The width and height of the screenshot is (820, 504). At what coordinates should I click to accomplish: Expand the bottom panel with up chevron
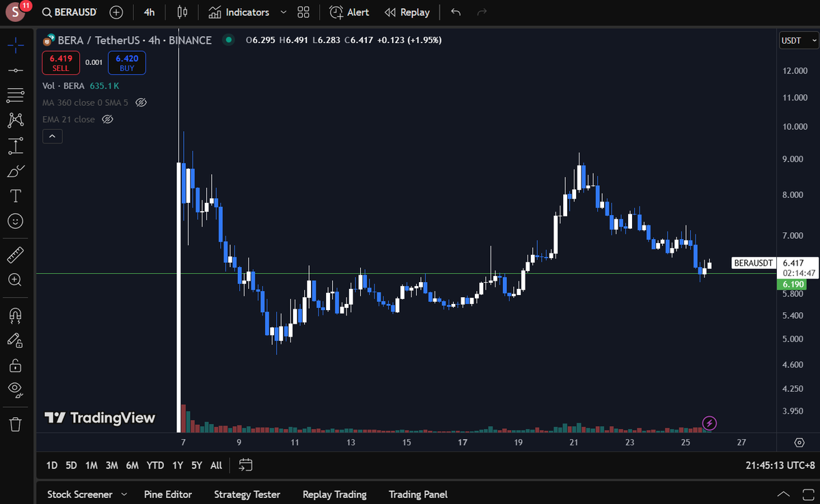pos(784,494)
